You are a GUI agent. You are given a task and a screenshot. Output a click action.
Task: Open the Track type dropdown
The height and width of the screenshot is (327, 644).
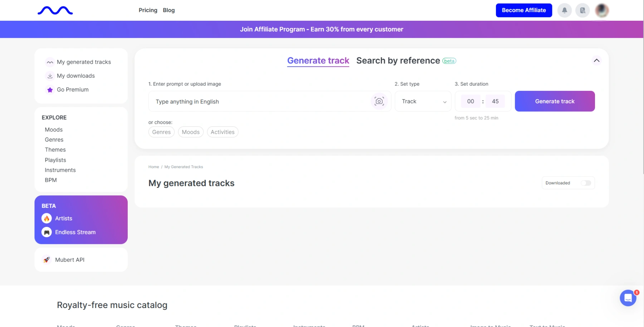[x=423, y=101]
